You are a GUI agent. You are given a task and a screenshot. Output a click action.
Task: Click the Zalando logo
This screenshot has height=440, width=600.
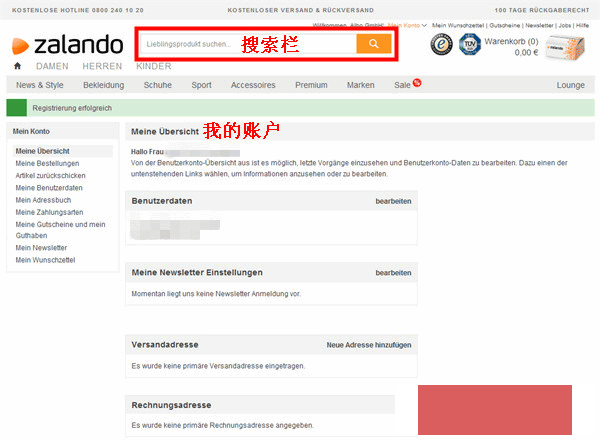(67, 45)
